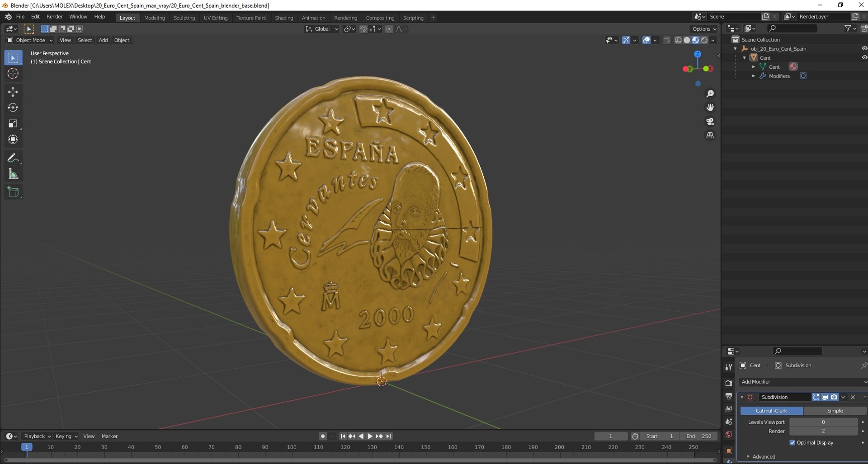Open the Playback dropdown in timeline

37,436
